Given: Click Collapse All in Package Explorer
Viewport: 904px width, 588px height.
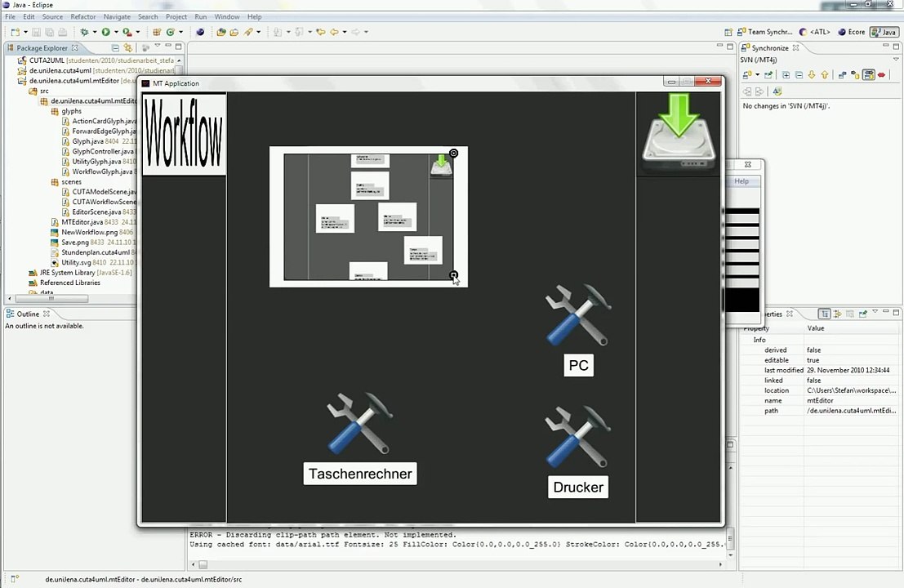Looking at the screenshot, I should 115,48.
